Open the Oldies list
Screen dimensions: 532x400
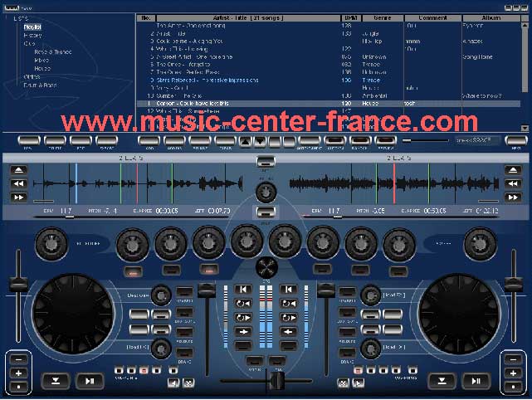point(32,76)
